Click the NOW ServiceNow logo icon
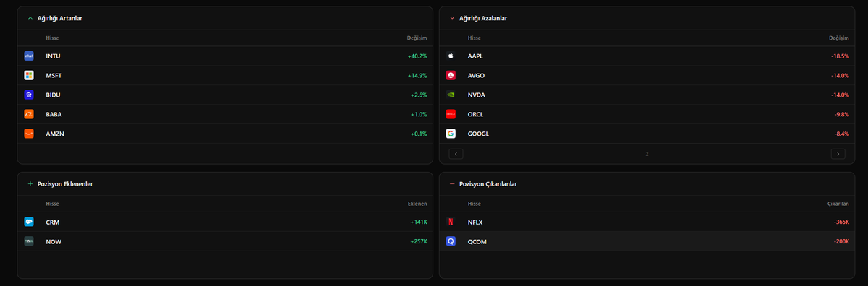This screenshot has width=868, height=286. pyautogui.click(x=29, y=241)
